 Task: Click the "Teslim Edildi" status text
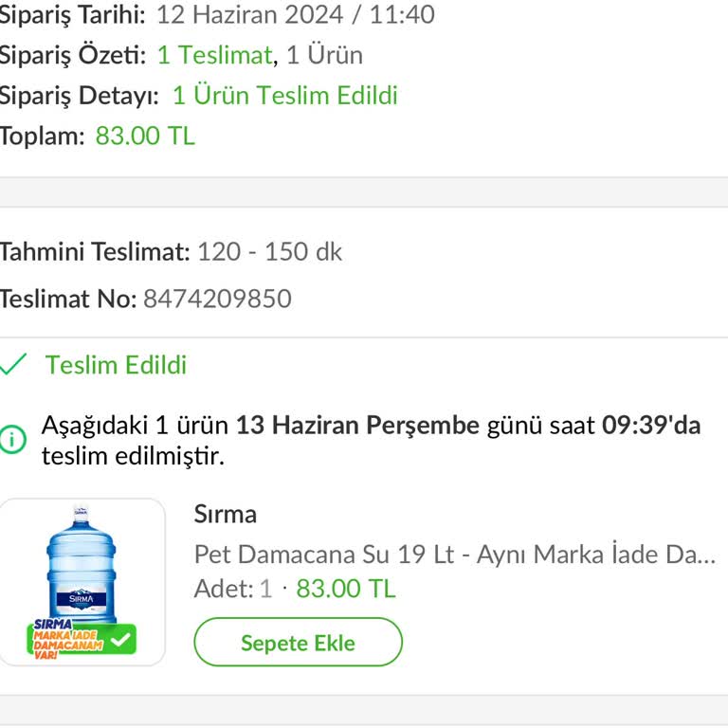[x=116, y=365]
